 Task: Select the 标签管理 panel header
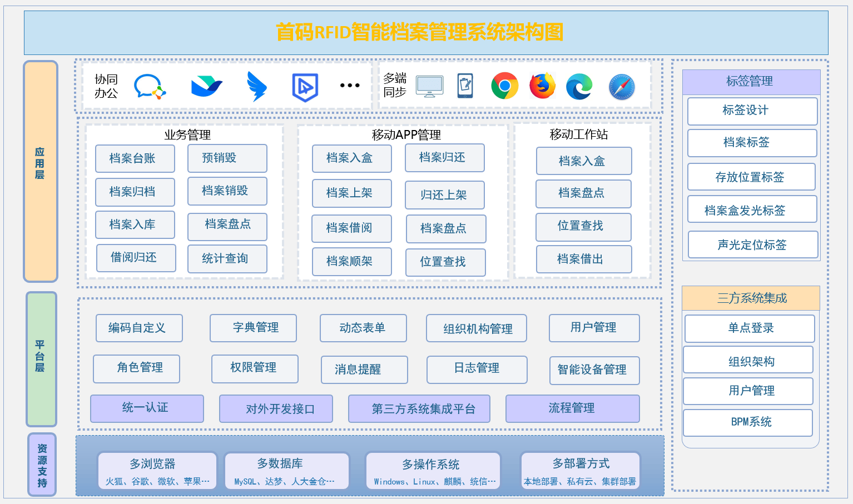(751, 82)
